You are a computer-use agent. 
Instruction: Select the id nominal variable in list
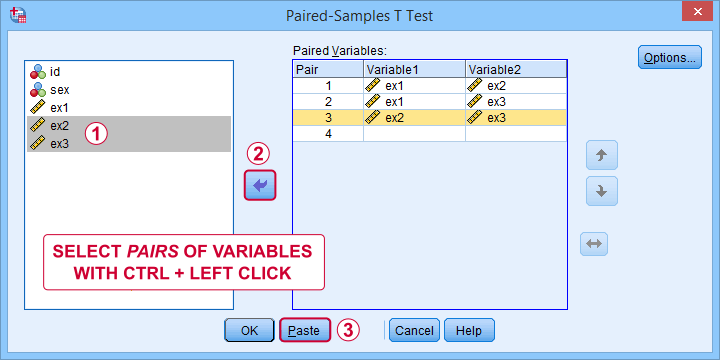[129, 72]
